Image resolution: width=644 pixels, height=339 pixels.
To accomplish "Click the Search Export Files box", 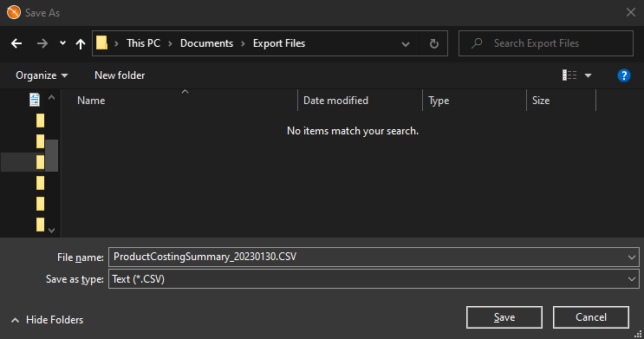I will pyautogui.click(x=546, y=43).
